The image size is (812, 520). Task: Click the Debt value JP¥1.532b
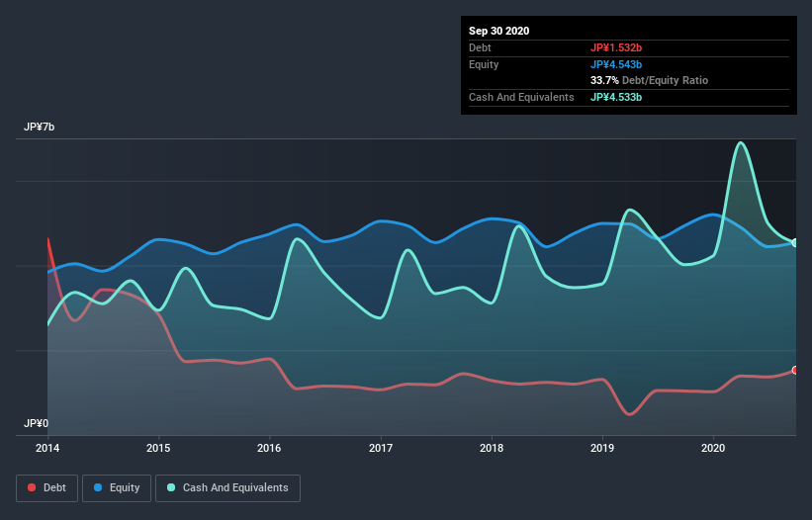click(x=616, y=47)
